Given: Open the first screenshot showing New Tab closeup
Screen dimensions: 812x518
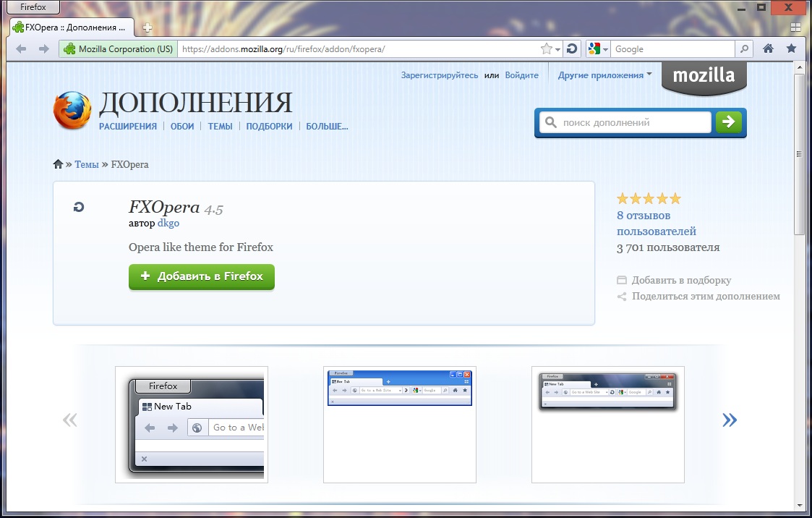Looking at the screenshot, I should pos(192,425).
